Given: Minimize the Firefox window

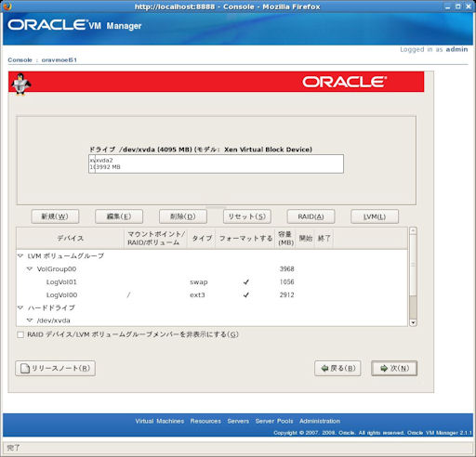Looking at the screenshot, I should tap(447, 7).
